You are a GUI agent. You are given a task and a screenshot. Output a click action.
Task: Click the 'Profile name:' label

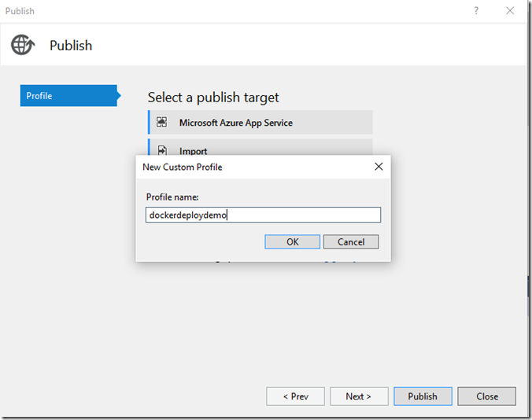click(x=172, y=196)
